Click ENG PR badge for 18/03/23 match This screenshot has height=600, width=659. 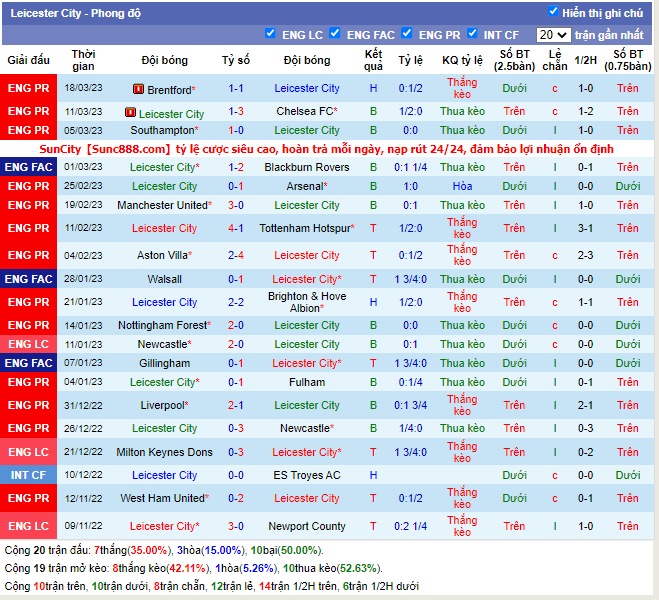point(28,89)
